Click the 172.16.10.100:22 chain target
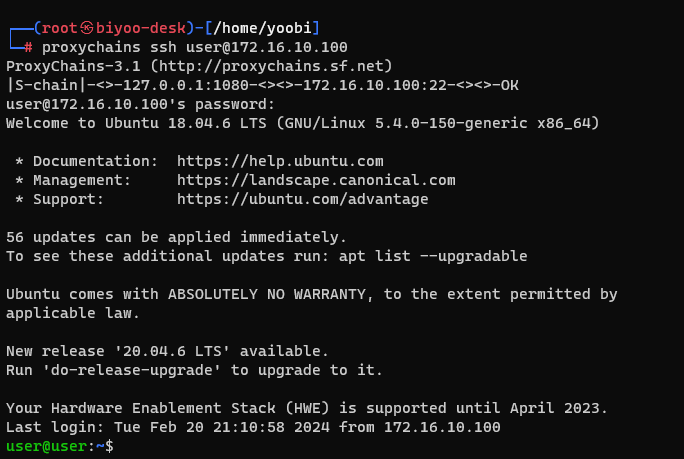684x459 pixels. [361, 85]
